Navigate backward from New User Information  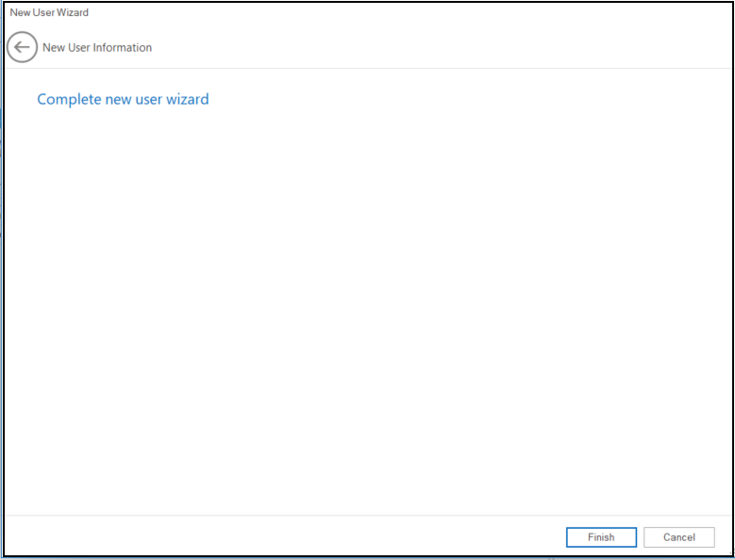22,47
